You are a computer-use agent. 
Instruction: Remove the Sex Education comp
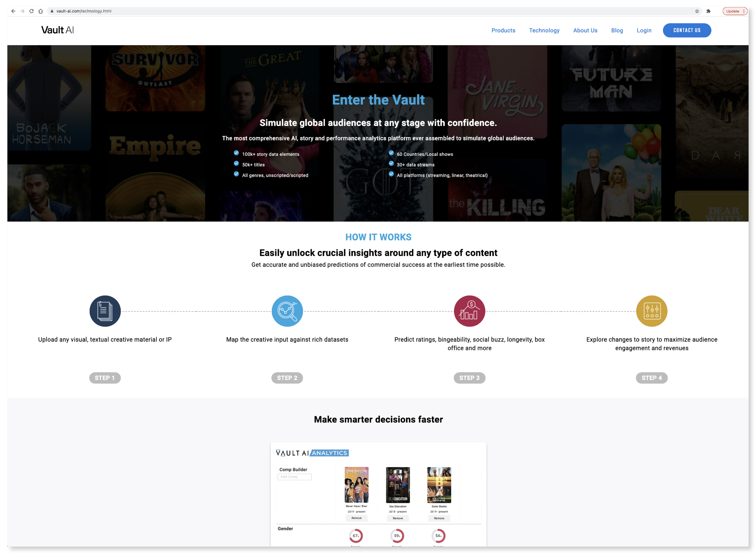pos(397,518)
